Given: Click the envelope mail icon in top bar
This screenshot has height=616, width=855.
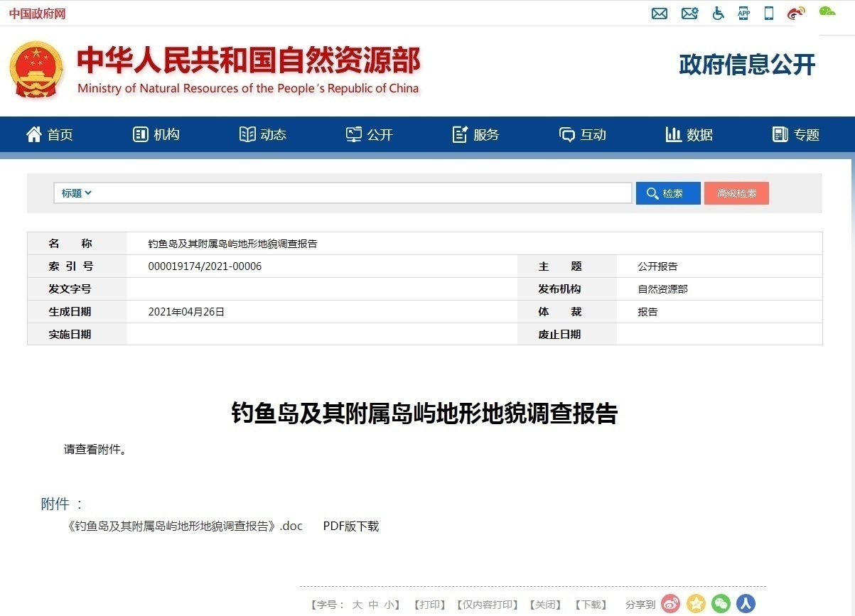Looking at the screenshot, I should click(x=660, y=13).
